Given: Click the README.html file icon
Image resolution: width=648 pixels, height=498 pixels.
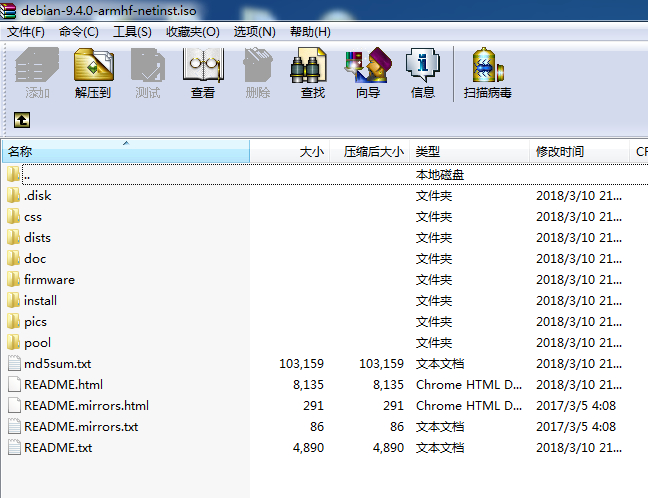Looking at the screenshot, I should tap(14, 384).
